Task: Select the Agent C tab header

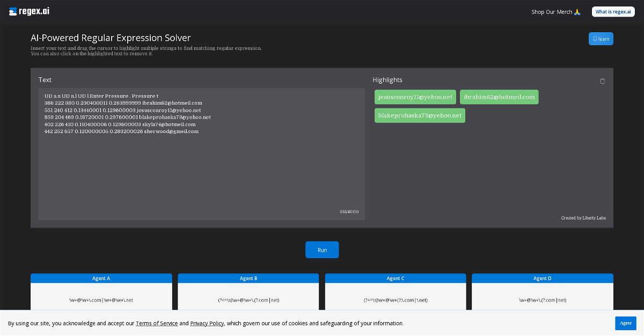Action: pos(396,279)
